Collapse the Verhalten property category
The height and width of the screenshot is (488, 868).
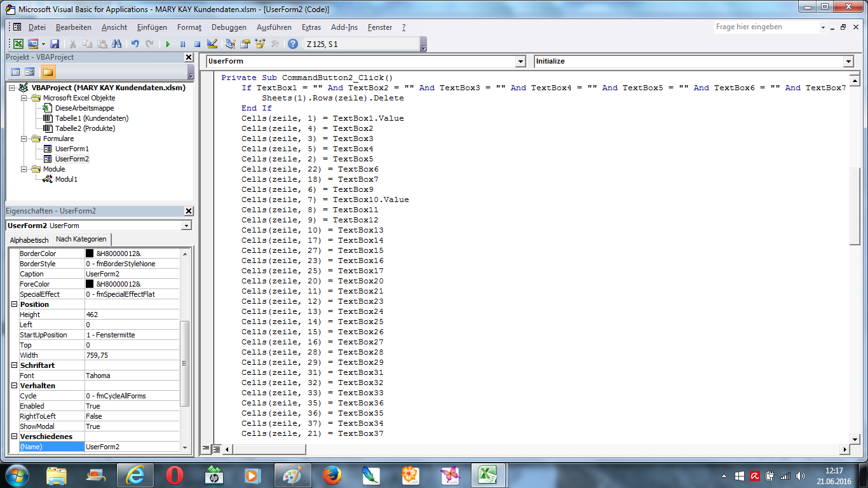(x=15, y=386)
